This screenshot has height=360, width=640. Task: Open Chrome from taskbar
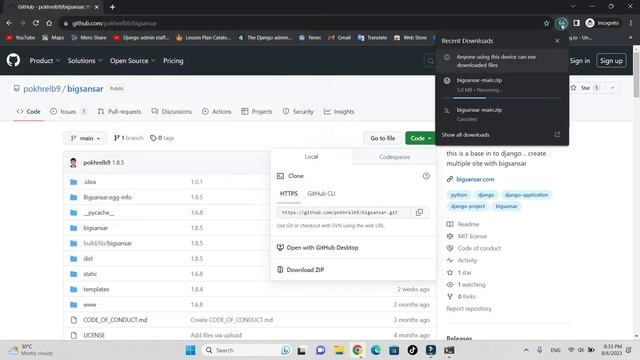[358, 350]
